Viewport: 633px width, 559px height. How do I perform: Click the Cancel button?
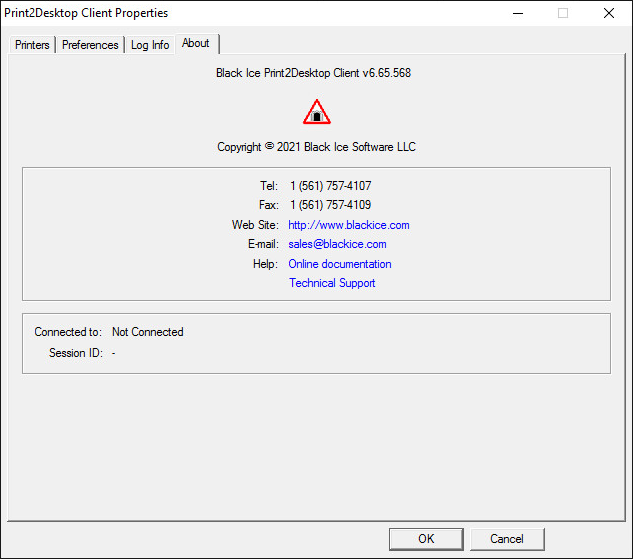[507, 539]
